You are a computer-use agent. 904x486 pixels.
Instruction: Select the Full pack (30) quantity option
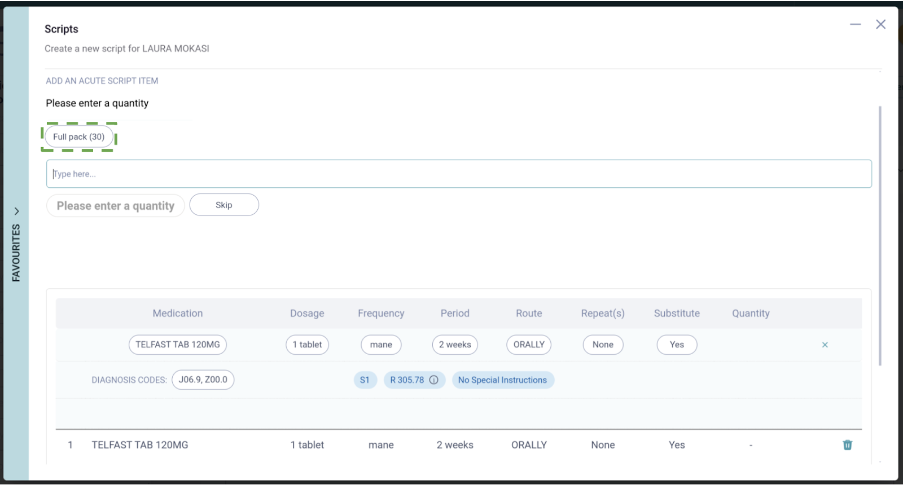pyautogui.click(x=79, y=137)
